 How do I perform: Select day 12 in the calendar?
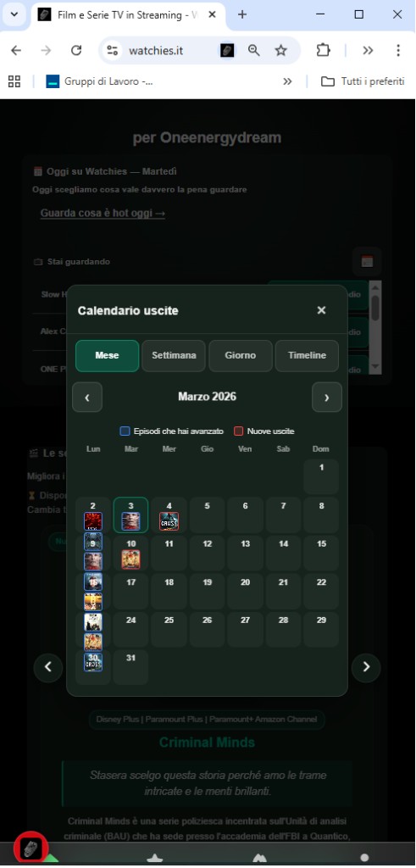(207, 553)
